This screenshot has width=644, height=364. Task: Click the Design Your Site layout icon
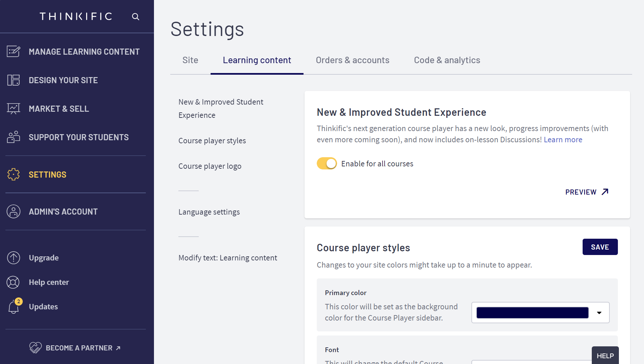coord(14,80)
